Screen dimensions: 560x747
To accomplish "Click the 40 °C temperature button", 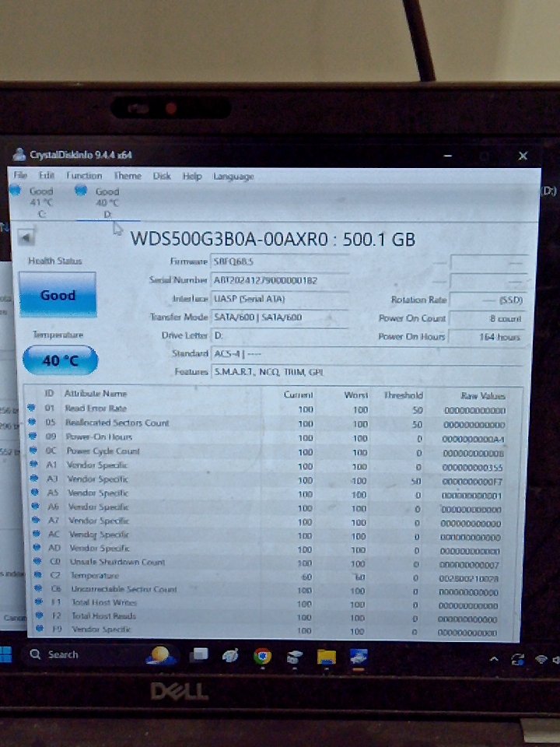I will coord(60,361).
